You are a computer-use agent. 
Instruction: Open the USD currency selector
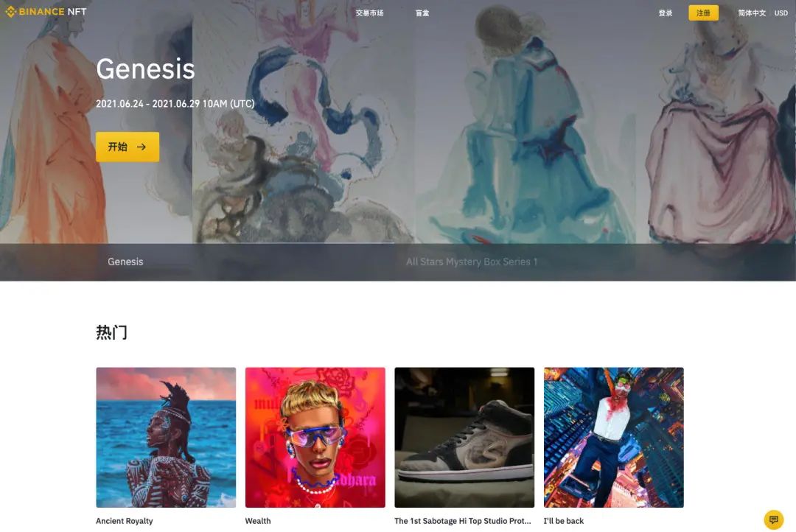[781, 13]
